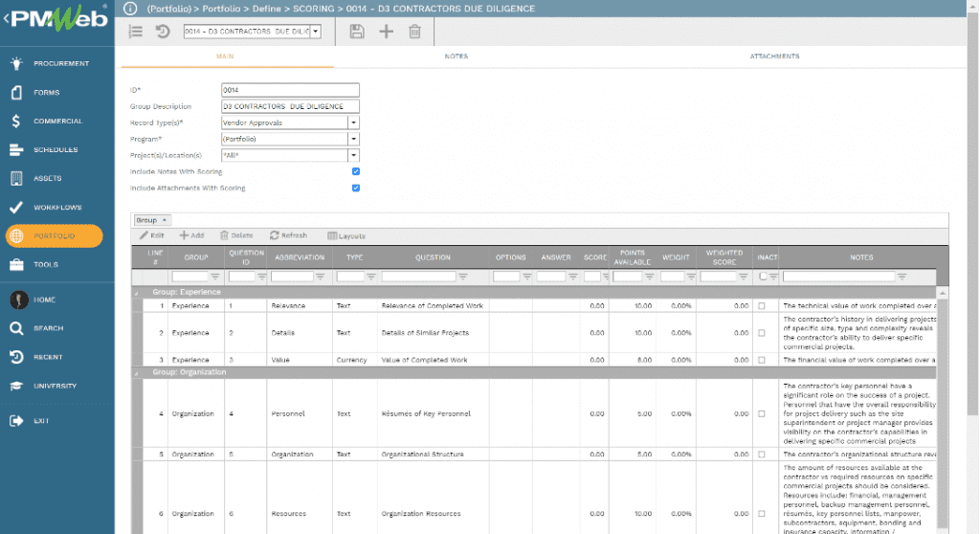Viewport: 980px width, 534px height.
Task: Toggle Include Attachments With Scoring checkbox
Action: pyautogui.click(x=356, y=188)
